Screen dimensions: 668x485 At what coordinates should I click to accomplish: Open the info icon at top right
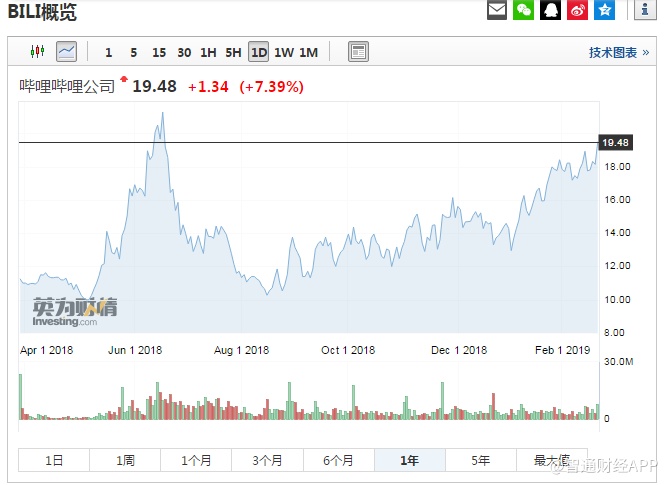point(645,11)
